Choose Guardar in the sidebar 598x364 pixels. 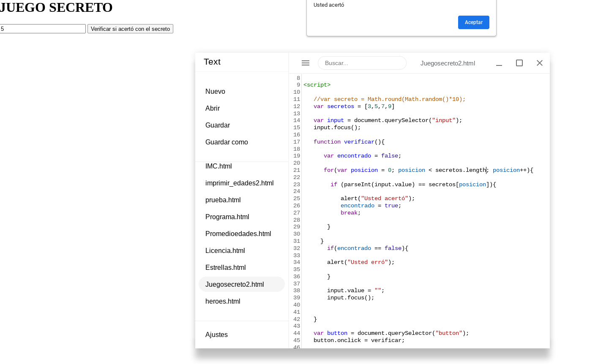click(218, 125)
